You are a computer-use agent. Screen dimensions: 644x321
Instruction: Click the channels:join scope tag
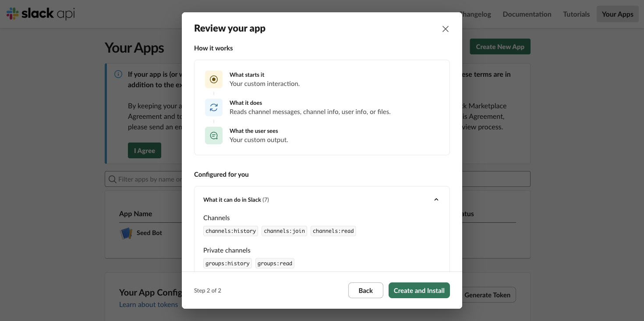[x=284, y=231]
